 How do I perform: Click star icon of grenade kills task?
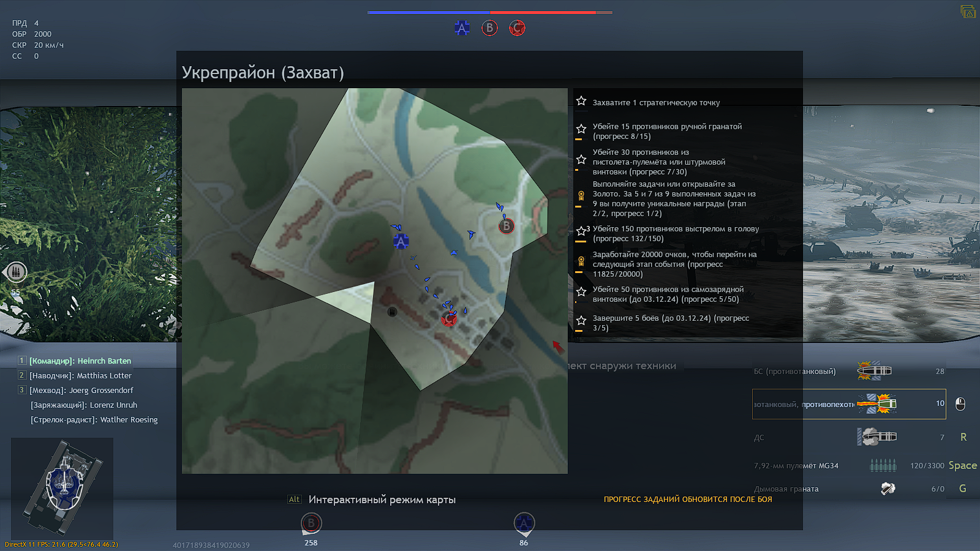581,129
